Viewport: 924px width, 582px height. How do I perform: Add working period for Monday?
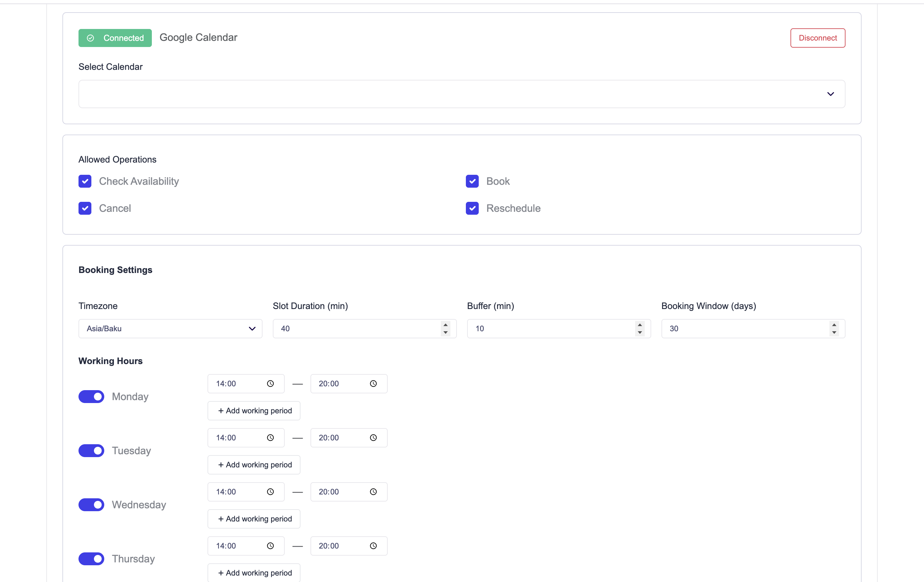254,411
